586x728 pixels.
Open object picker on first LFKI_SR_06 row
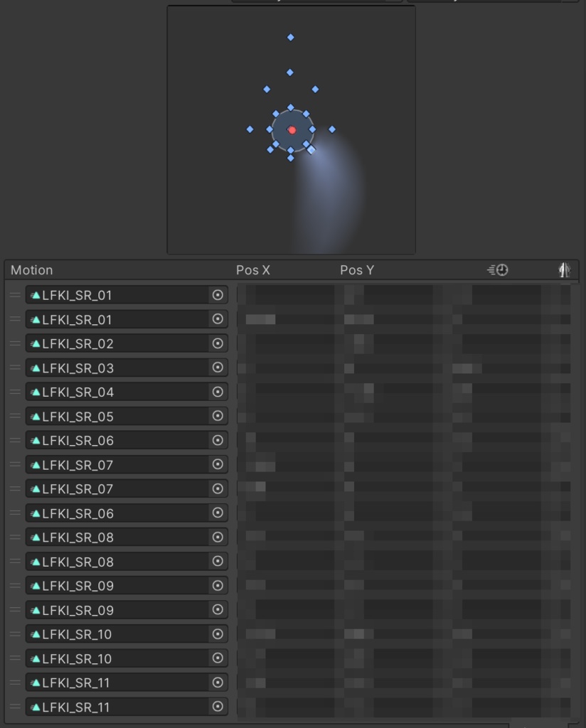pyautogui.click(x=218, y=440)
